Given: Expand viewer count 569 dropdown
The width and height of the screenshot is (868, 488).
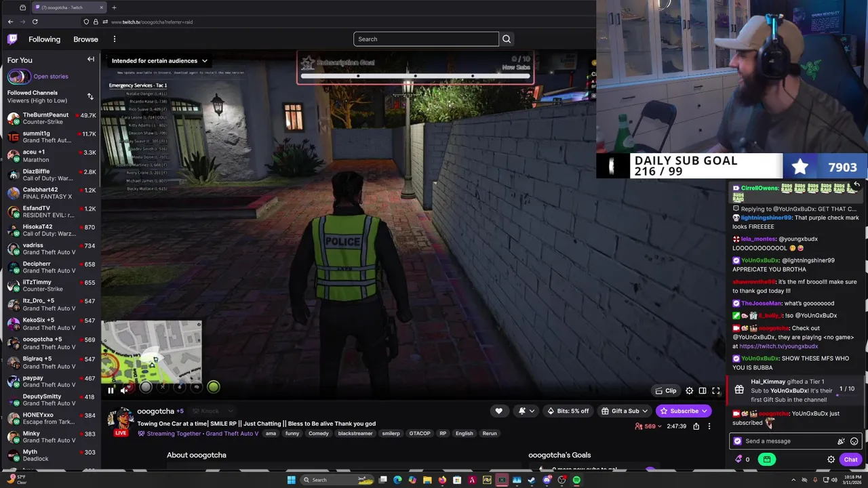Looking at the screenshot, I should (x=648, y=426).
